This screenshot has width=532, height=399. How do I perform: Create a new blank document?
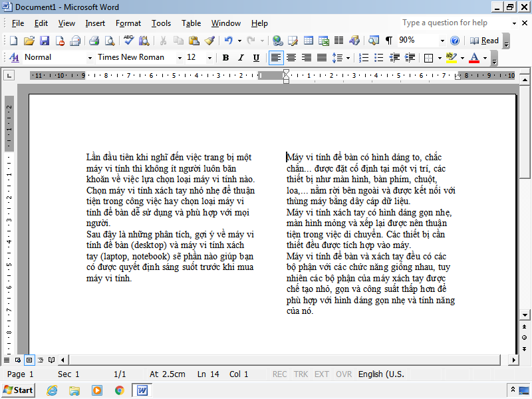click(x=13, y=41)
